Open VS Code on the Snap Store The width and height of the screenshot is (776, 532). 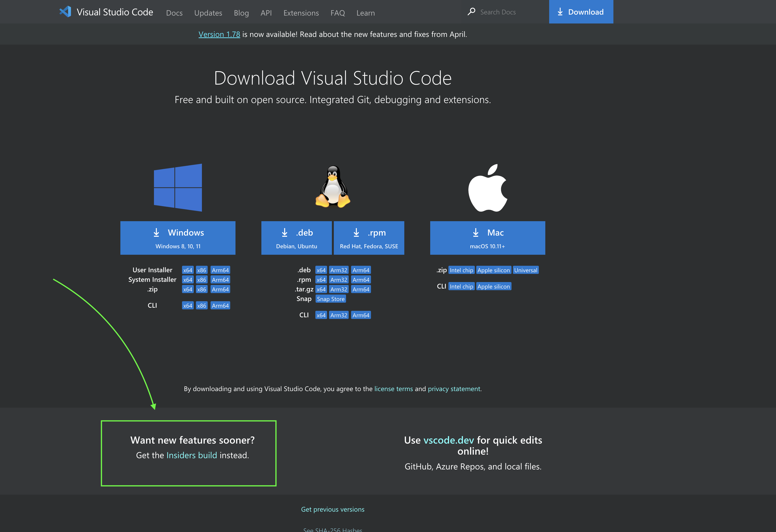331,299
